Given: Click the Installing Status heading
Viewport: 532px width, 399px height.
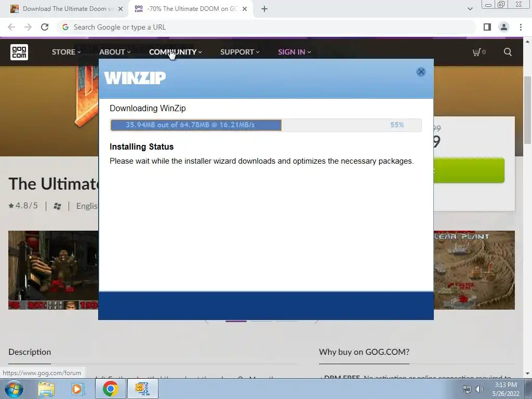Looking at the screenshot, I should coord(141,147).
